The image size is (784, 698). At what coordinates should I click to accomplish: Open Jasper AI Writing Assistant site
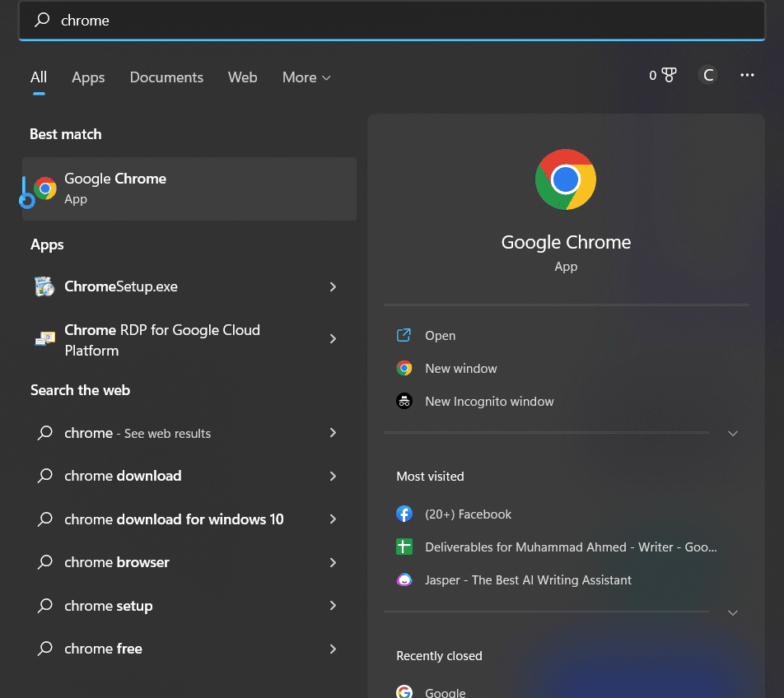click(527, 580)
